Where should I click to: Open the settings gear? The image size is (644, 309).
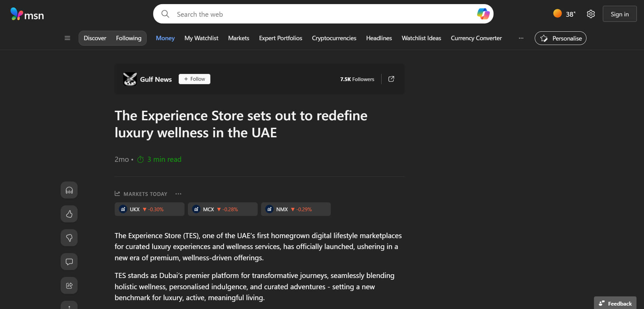pos(591,14)
